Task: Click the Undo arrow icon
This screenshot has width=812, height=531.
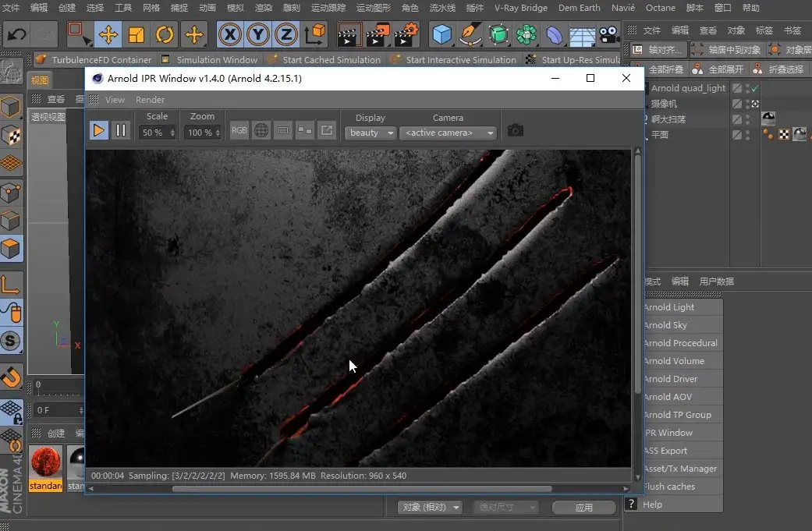Action: coord(17,34)
